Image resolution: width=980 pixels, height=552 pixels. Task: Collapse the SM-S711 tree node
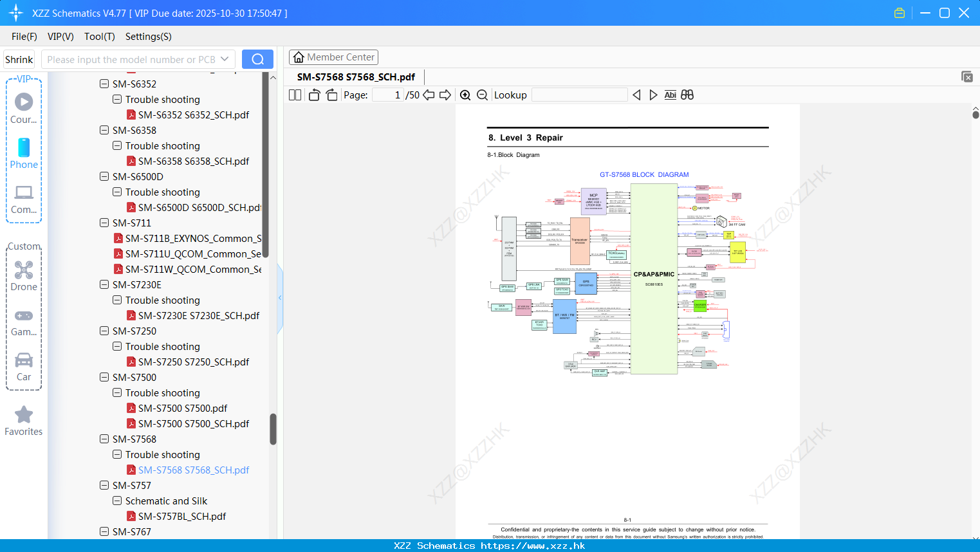pyautogui.click(x=104, y=223)
